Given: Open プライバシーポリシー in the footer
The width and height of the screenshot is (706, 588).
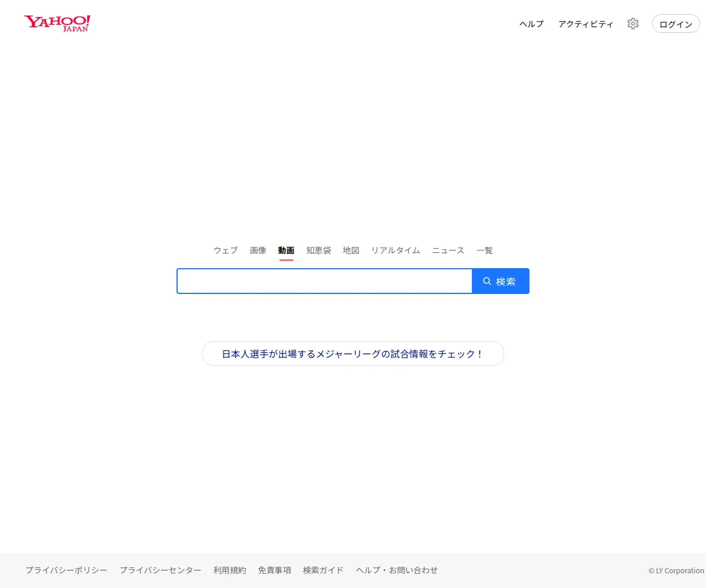Looking at the screenshot, I should [x=66, y=570].
